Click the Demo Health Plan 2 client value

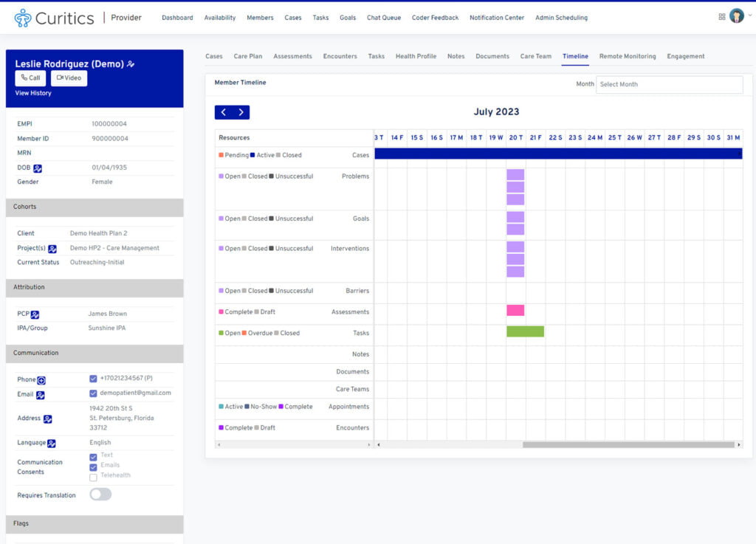pyautogui.click(x=98, y=233)
